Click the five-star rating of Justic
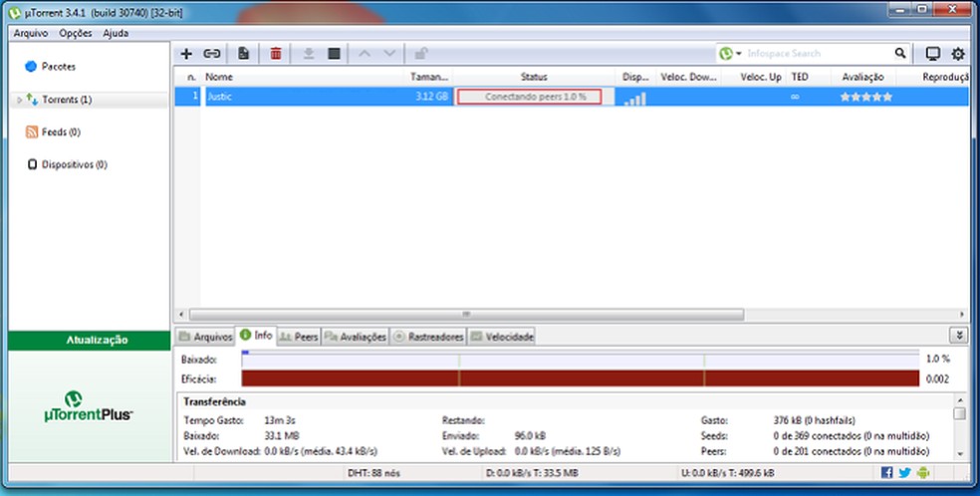Image resolution: width=980 pixels, height=496 pixels. coord(865,97)
